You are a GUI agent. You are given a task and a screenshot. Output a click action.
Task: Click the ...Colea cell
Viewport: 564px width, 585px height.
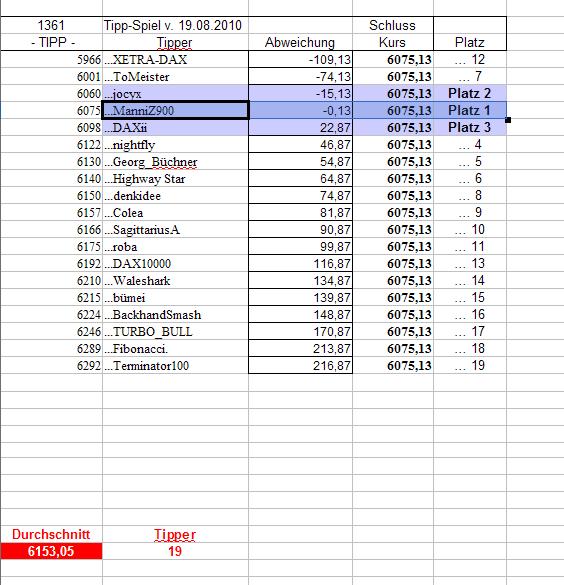(175, 212)
